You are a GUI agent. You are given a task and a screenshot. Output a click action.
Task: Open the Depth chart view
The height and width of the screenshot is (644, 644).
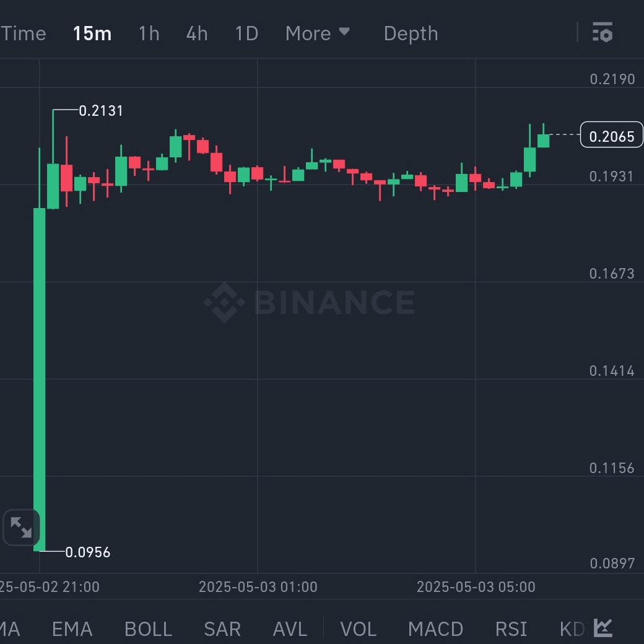(411, 33)
